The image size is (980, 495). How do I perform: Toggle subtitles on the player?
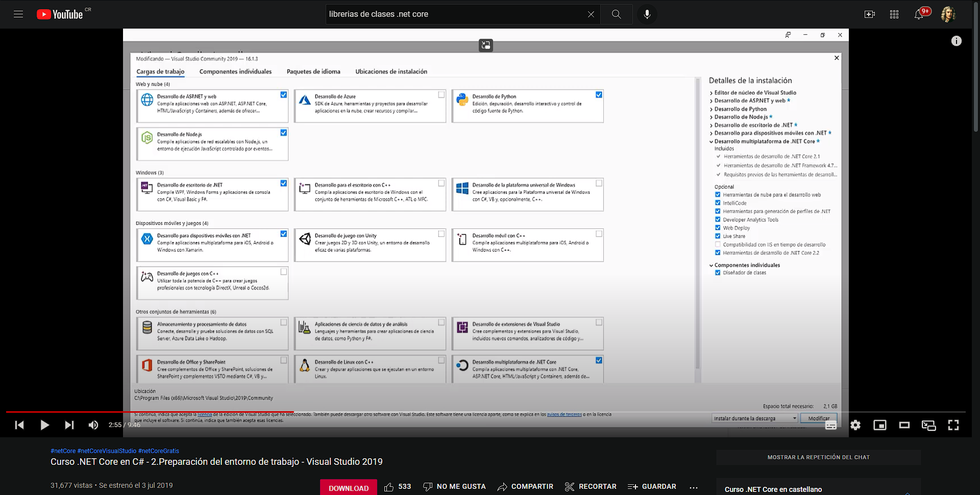[x=831, y=425]
